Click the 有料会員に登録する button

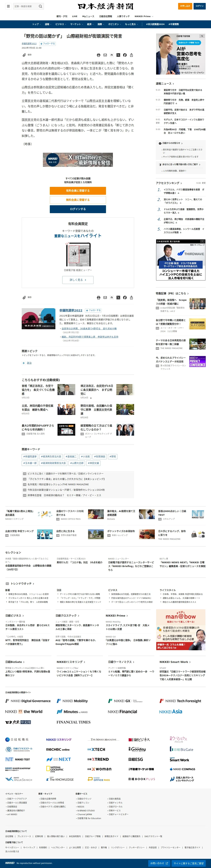[78, 191]
